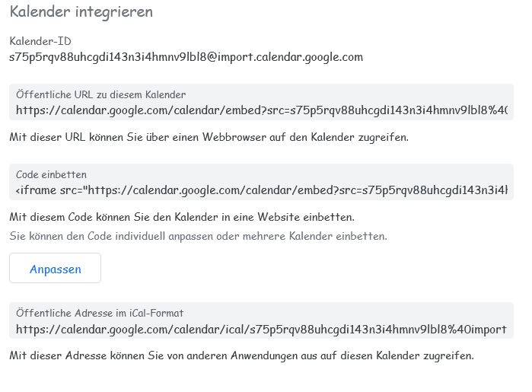The width and height of the screenshot is (532, 392).
Task: Select the iframe embed code field
Action: (x=262, y=190)
